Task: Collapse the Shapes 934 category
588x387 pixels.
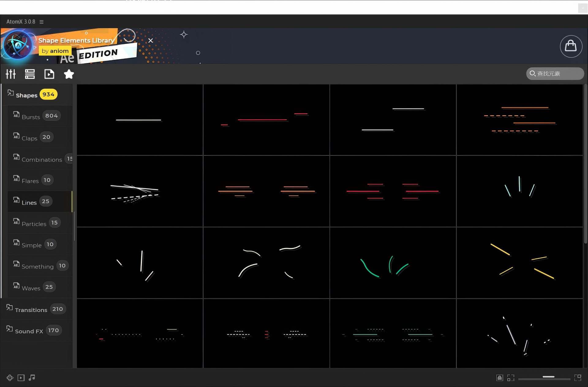Action: pyautogui.click(x=37, y=95)
